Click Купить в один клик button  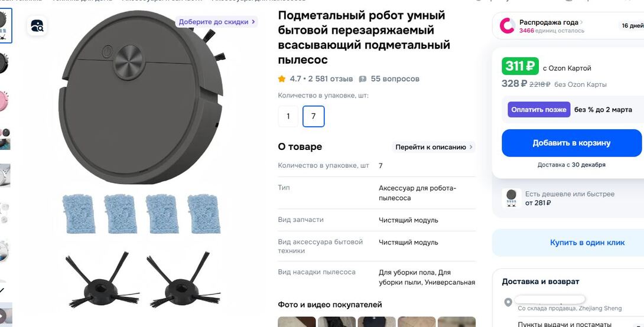click(x=587, y=243)
